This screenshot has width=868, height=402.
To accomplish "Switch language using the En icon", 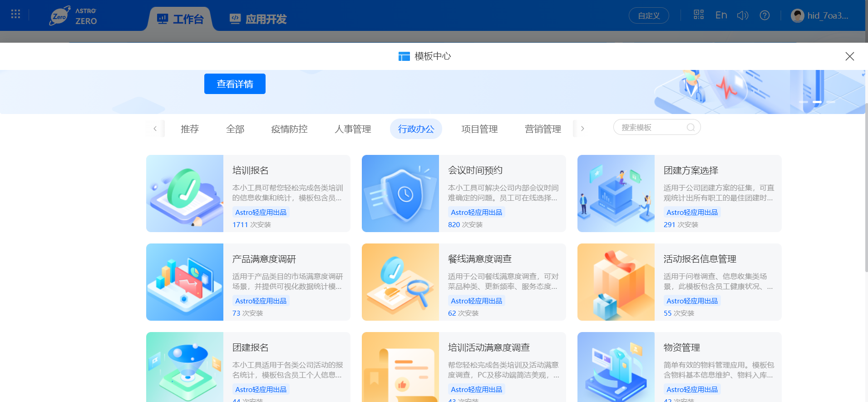I will (721, 15).
